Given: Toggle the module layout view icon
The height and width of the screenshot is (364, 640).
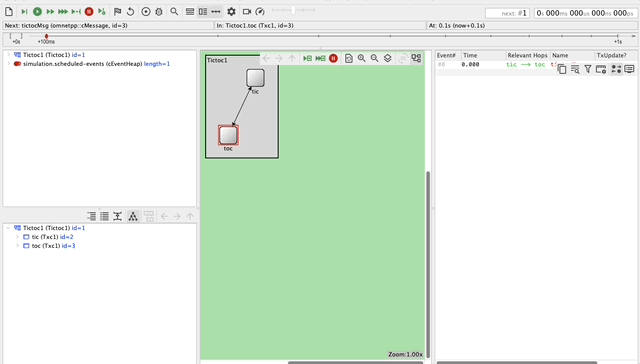Looking at the screenshot, I should (x=416, y=58).
